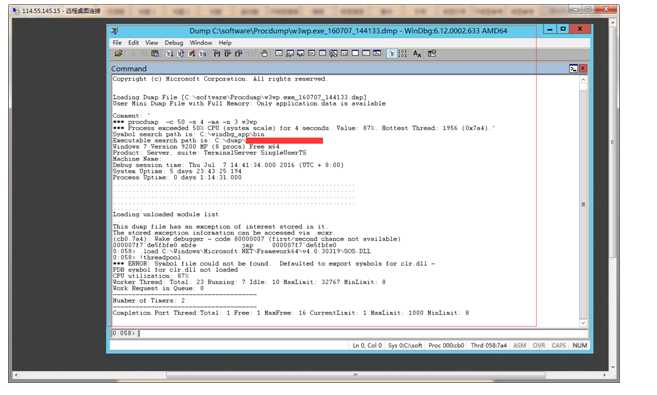Click the Command pane vertical scrollbar thumb
The height and width of the screenshot is (395, 657).
pos(583,204)
